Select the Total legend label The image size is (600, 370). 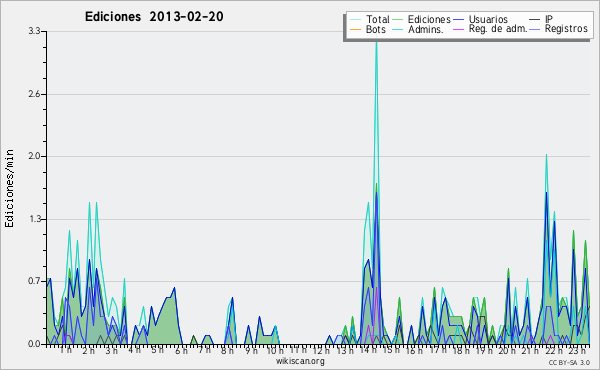pos(378,19)
